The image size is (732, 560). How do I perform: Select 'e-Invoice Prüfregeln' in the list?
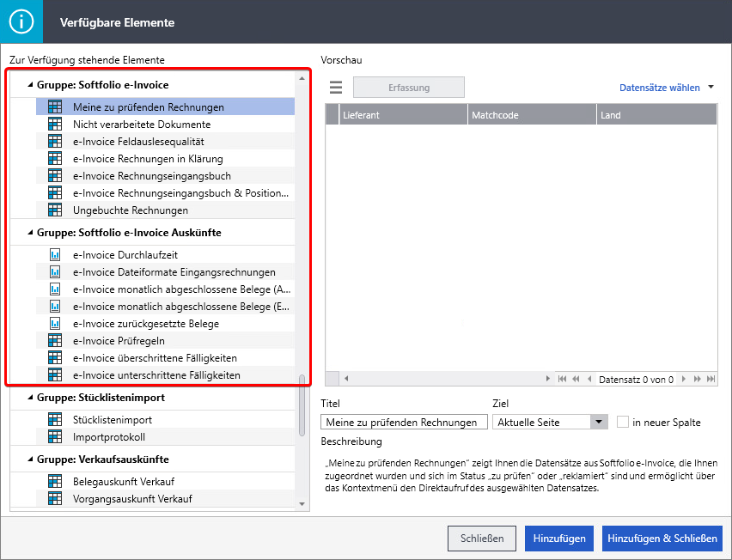point(165,341)
